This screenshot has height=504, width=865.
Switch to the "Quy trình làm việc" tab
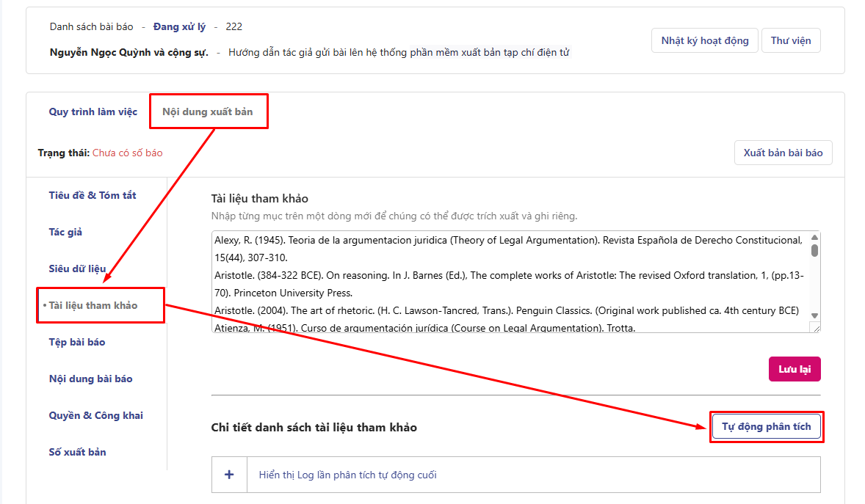(93, 112)
